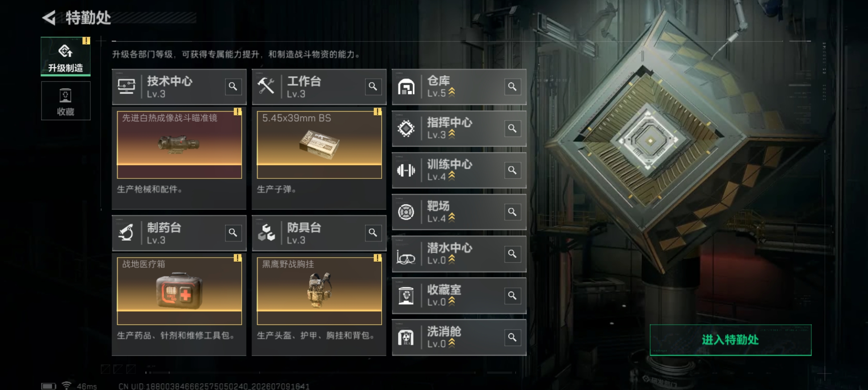Select the 先进白热成像战斗瞄准镜 item card
The image size is (868, 390).
pos(179,145)
